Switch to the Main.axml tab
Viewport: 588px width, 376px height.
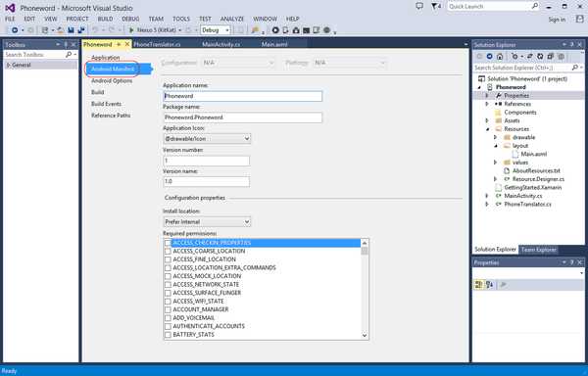[x=274, y=45]
